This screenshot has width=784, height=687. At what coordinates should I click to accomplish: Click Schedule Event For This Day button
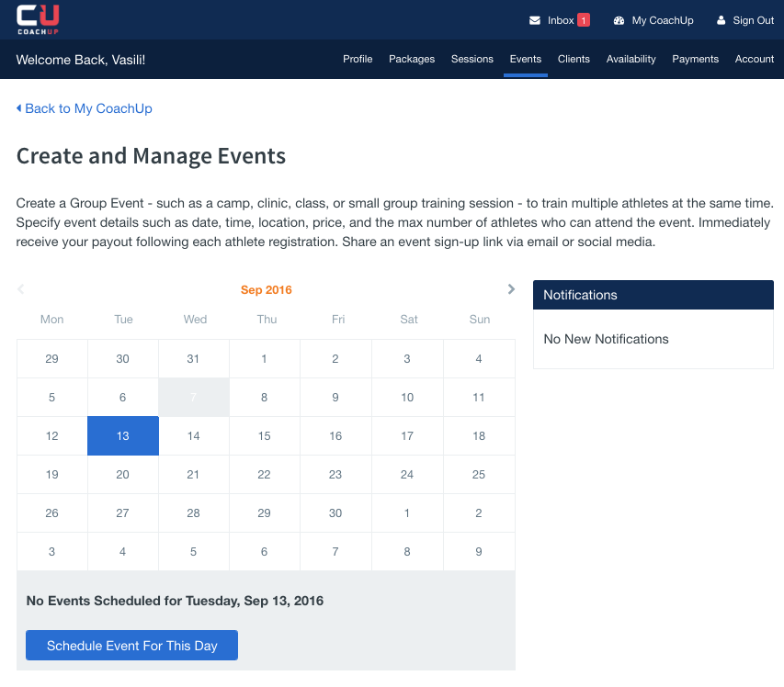click(131, 645)
